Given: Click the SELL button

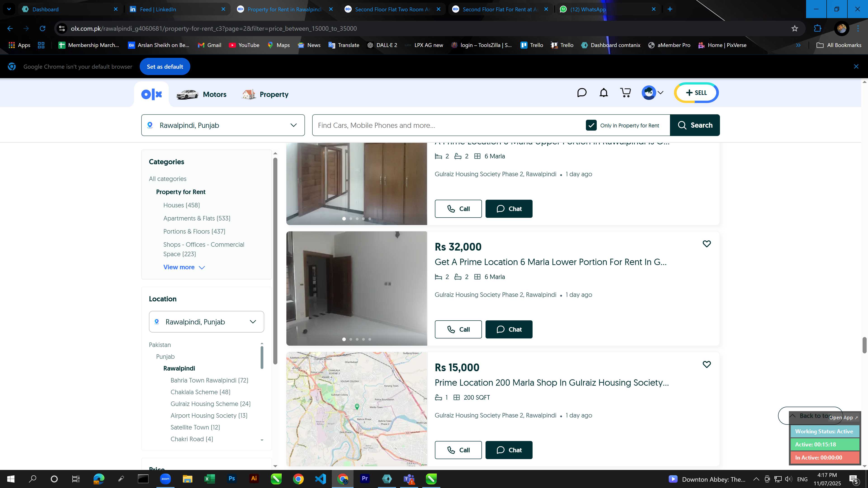Looking at the screenshot, I should pyautogui.click(x=696, y=93).
